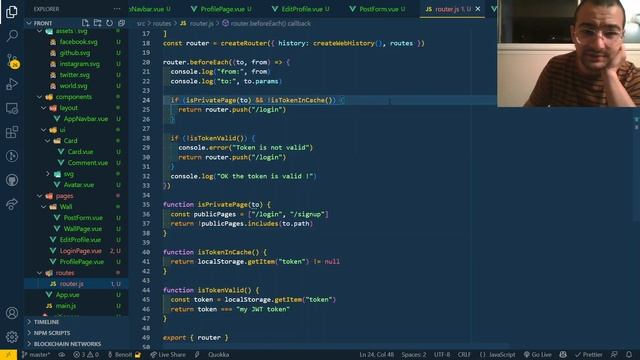Click the webcam video overlay

tap(569, 53)
